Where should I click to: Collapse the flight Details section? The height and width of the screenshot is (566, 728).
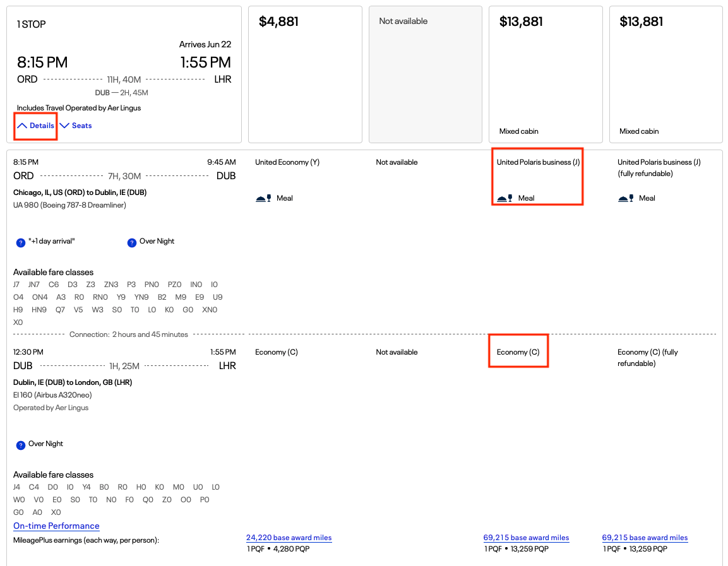coord(36,126)
